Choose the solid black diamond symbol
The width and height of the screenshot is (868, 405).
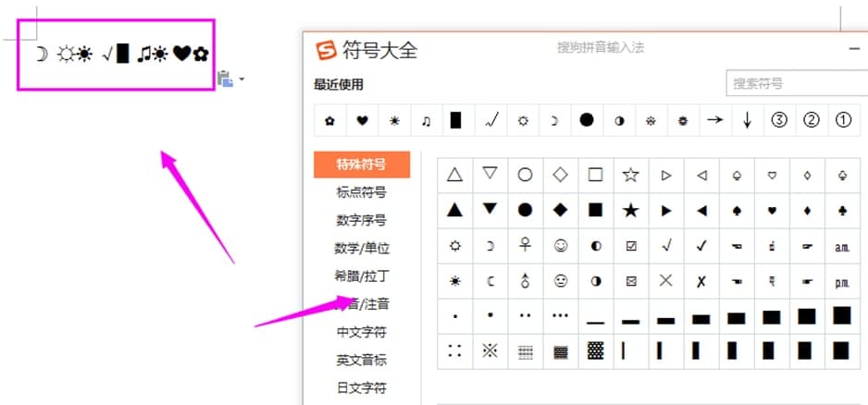[x=560, y=210]
